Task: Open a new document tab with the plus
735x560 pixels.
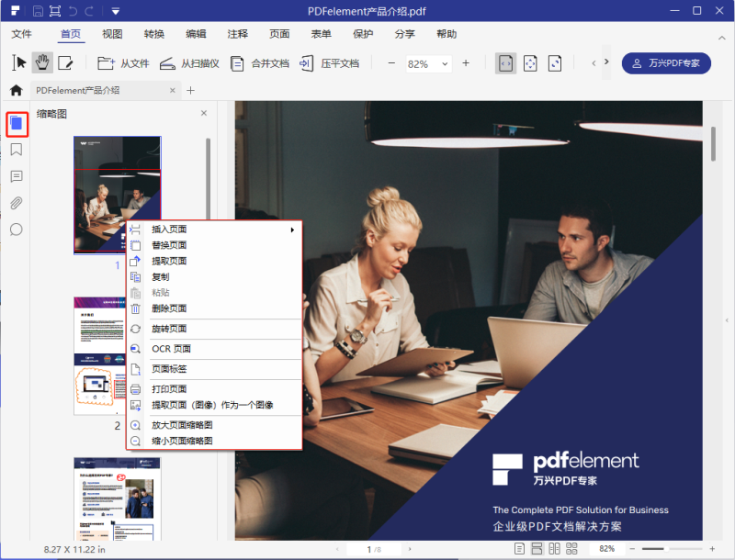Action: [x=190, y=91]
